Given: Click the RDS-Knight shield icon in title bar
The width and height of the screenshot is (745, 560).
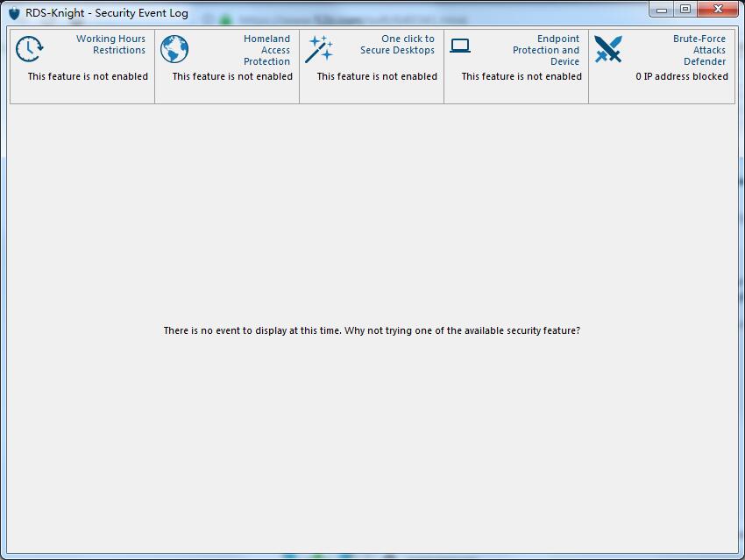Looking at the screenshot, I should pos(15,13).
